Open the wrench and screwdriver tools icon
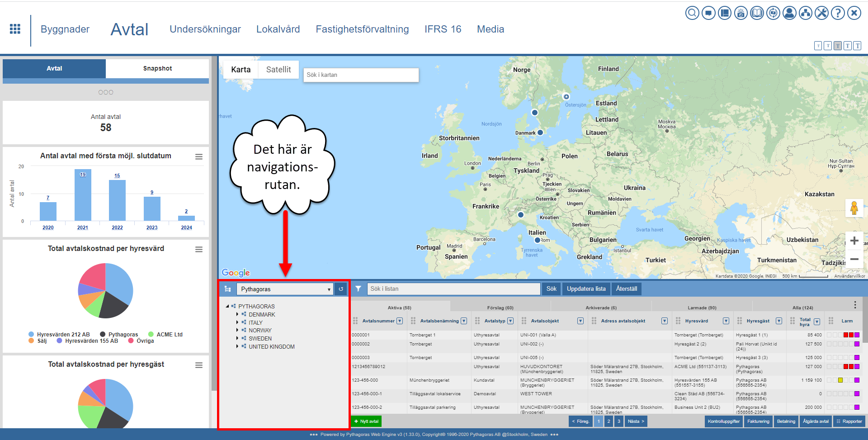 tap(821, 13)
